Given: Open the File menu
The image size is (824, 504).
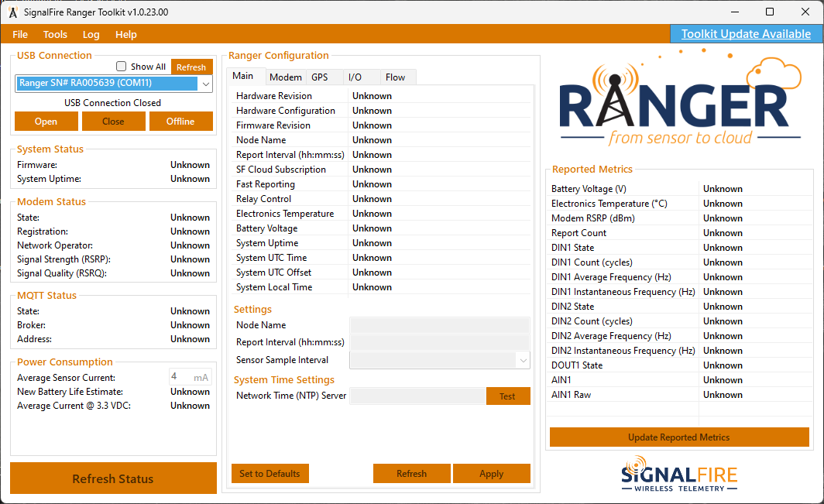Looking at the screenshot, I should (20, 34).
